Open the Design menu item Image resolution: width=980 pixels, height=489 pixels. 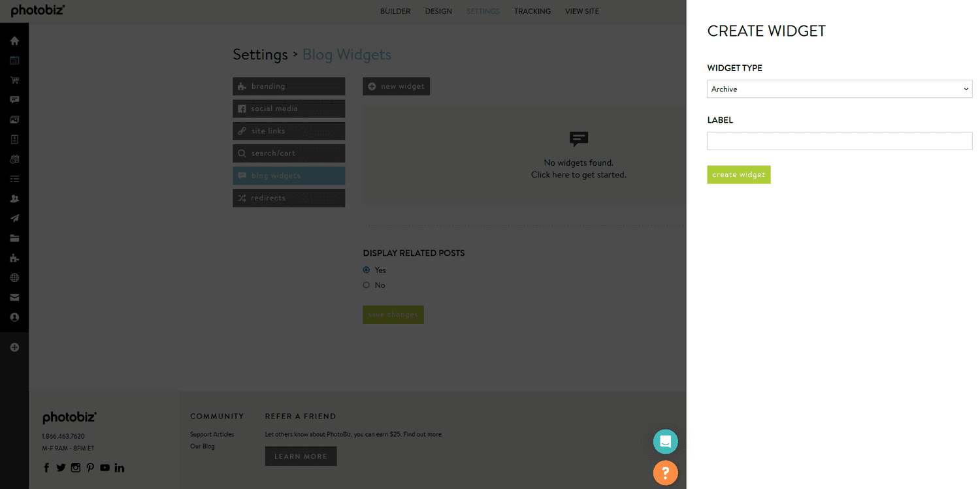[x=438, y=11]
